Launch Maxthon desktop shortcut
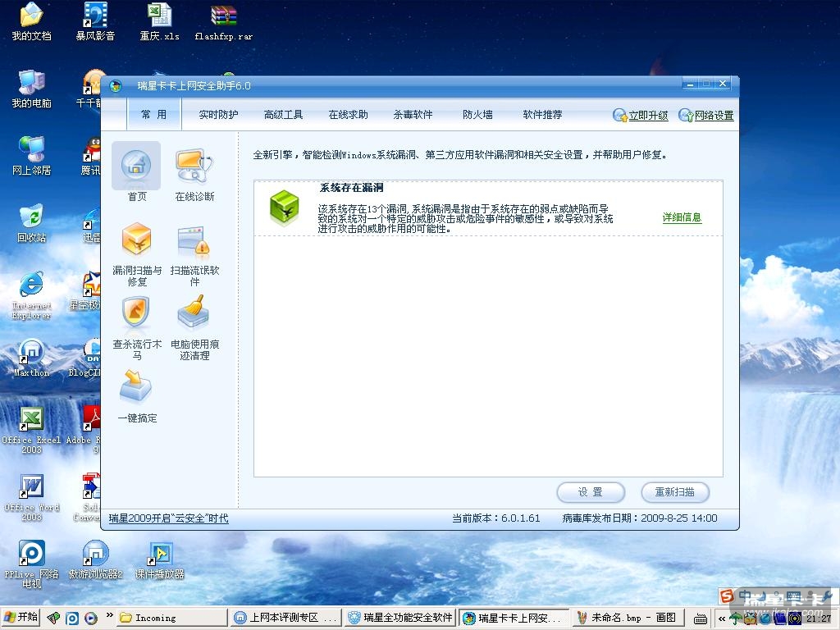840x630 pixels. [32, 358]
